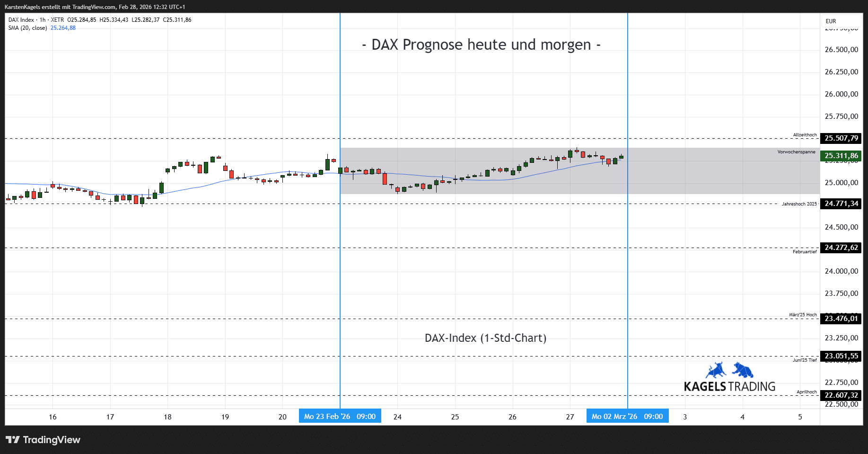The width and height of the screenshot is (868, 454).
Task: Click the März'25 Hoch price label 23.476,01
Action: tap(841, 319)
